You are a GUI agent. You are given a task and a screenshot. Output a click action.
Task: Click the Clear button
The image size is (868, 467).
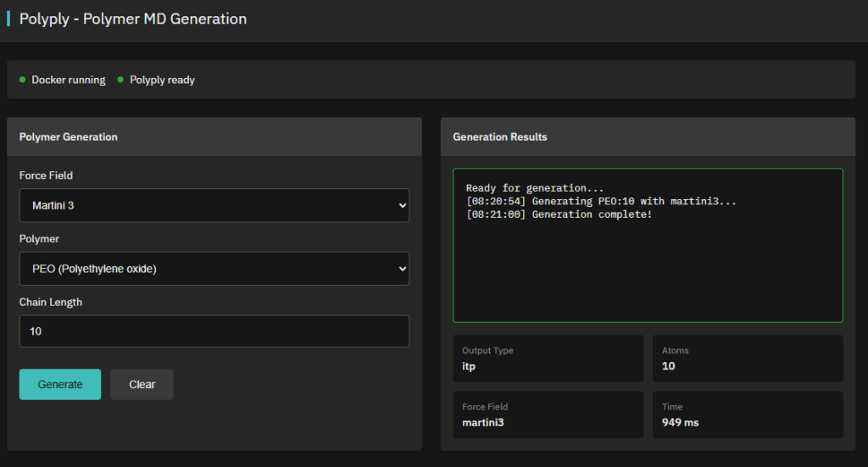coord(142,384)
